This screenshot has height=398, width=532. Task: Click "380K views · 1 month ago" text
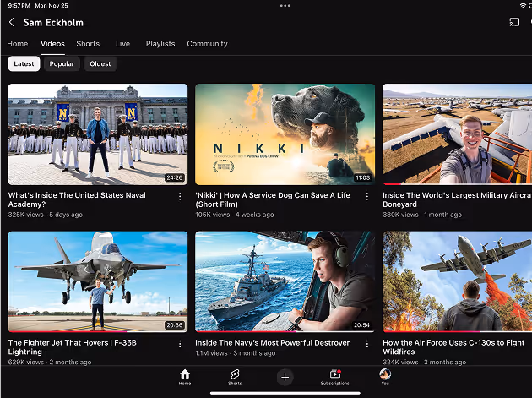pyautogui.click(x=422, y=215)
